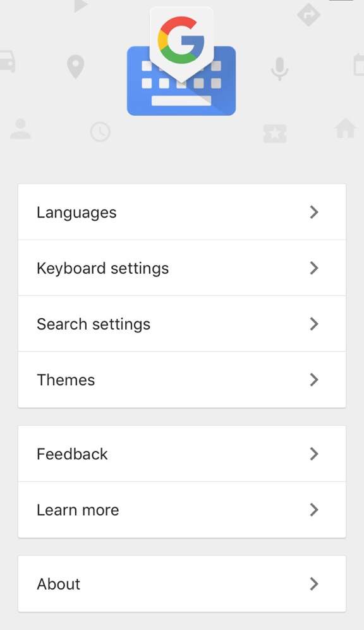Tap the faded home icon
Viewport: 364px width, 630px height.
(346, 128)
